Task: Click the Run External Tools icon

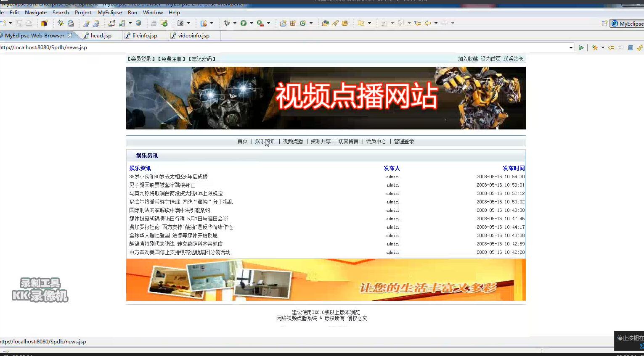Action: tap(260, 24)
